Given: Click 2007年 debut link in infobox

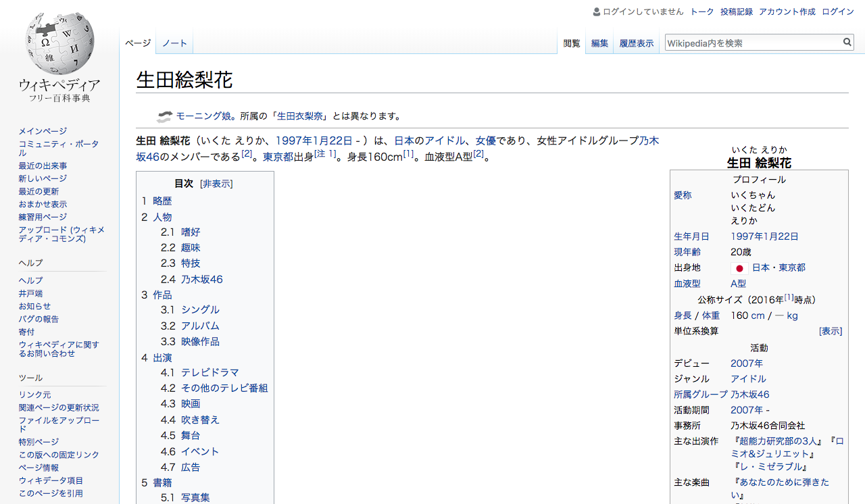Looking at the screenshot, I should point(747,363).
